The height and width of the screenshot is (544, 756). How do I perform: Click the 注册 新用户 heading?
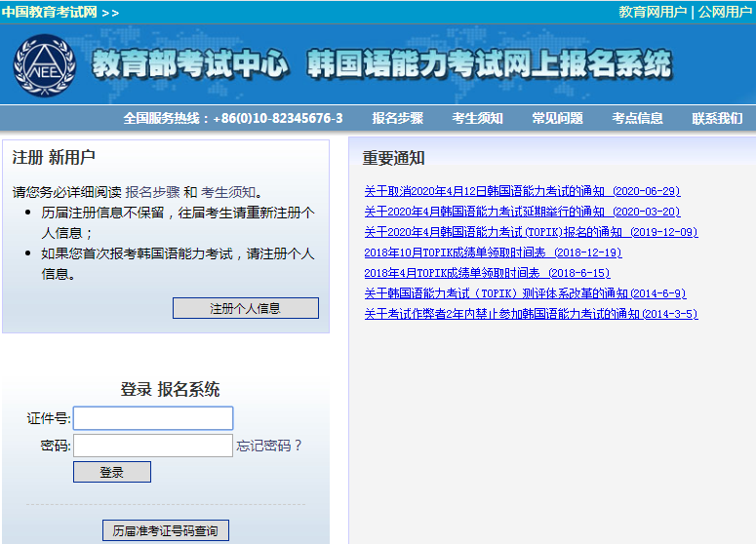(x=54, y=157)
